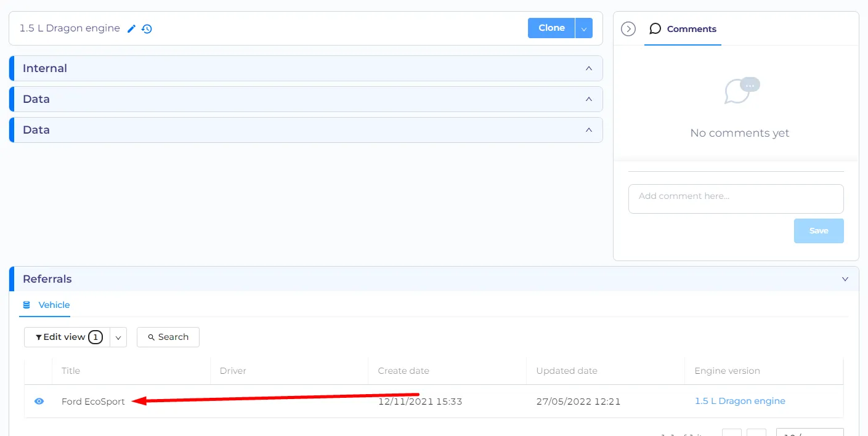Expand the Internal section
868x436 pixels.
coord(306,68)
